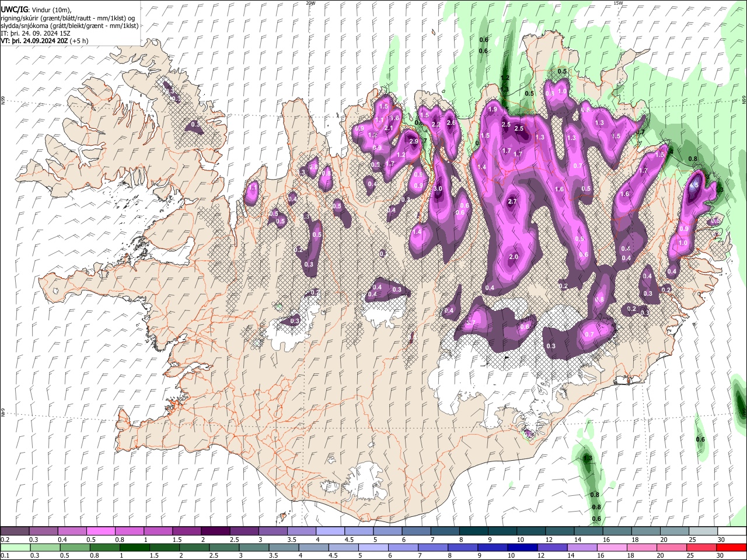This screenshot has height=560, width=747.
Task: Click the '20W' longitude label
Action: [310, 3]
